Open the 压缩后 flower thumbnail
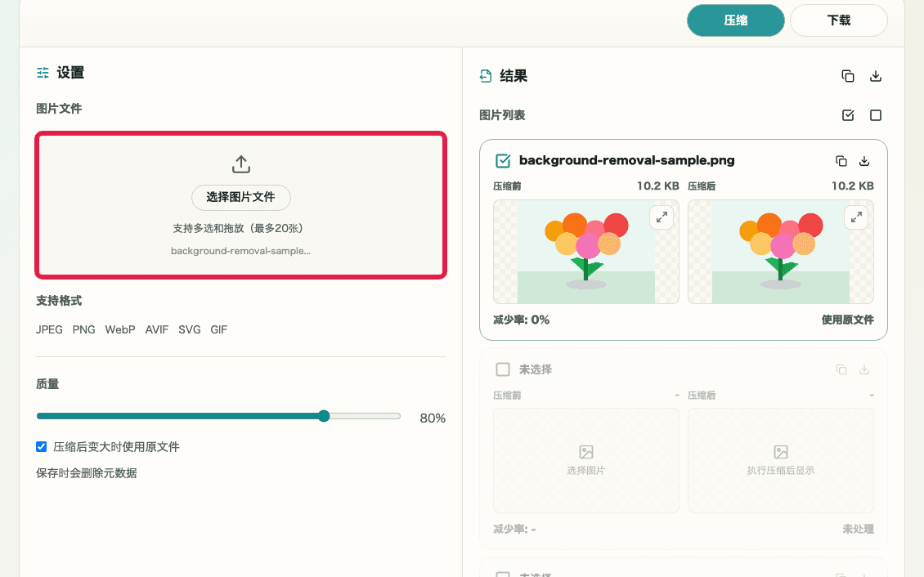Viewport: 924px width, 577px height. pos(780,252)
